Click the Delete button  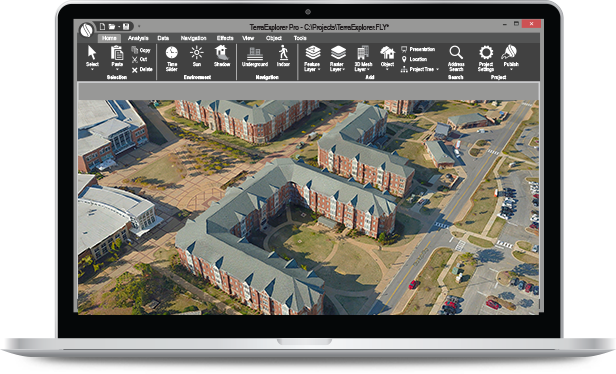point(142,70)
